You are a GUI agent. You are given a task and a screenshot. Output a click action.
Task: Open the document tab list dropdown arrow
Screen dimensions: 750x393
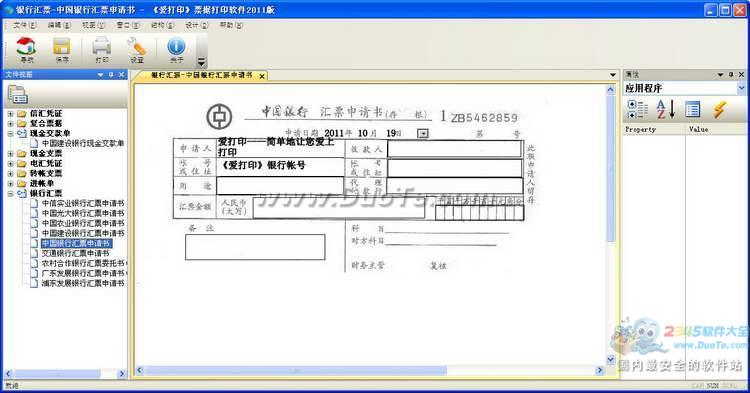click(613, 75)
